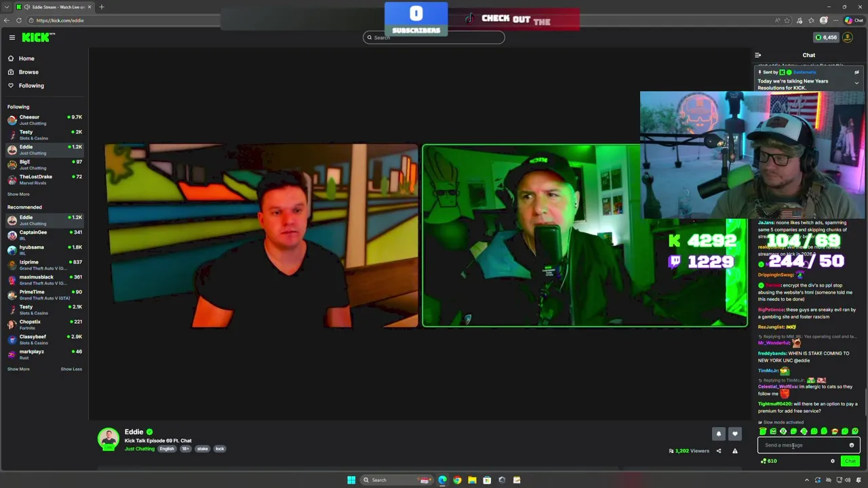Screen dimensions: 868x488
Task: Open the emote picker in message box
Action: click(x=852, y=445)
